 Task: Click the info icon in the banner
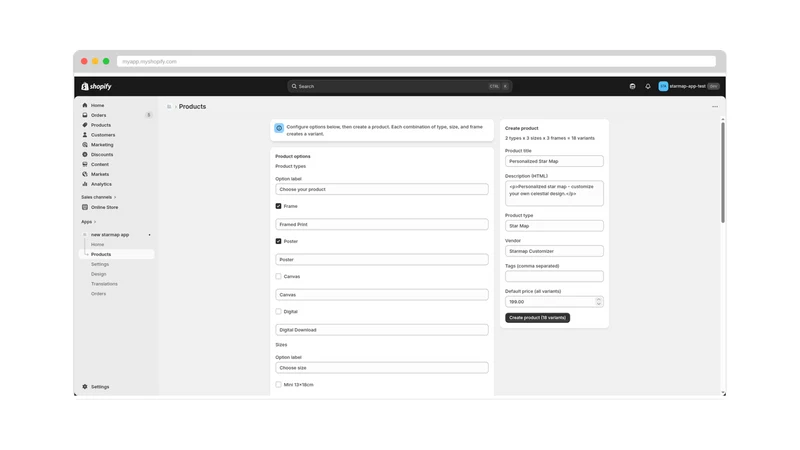[279, 128]
